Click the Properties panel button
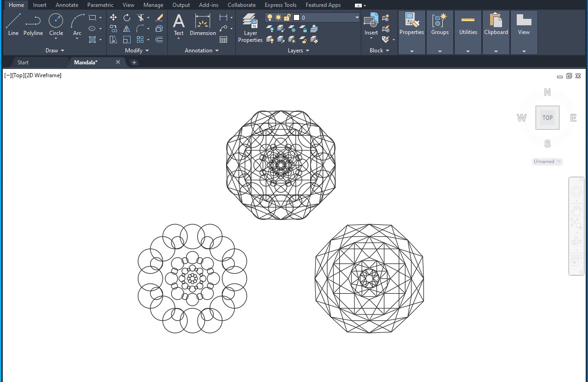Screen dimensions: 588x382 411,32
